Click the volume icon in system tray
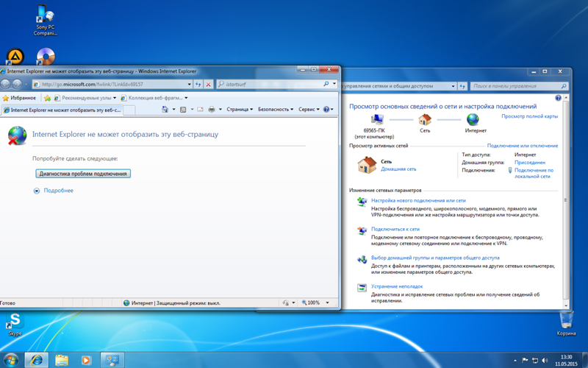The width and height of the screenshot is (588, 368). (x=545, y=361)
